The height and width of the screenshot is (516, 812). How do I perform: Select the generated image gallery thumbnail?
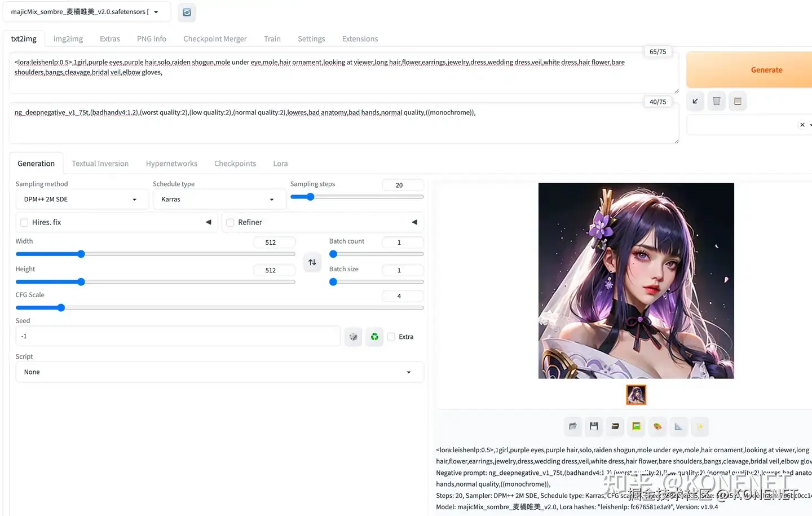(x=636, y=395)
